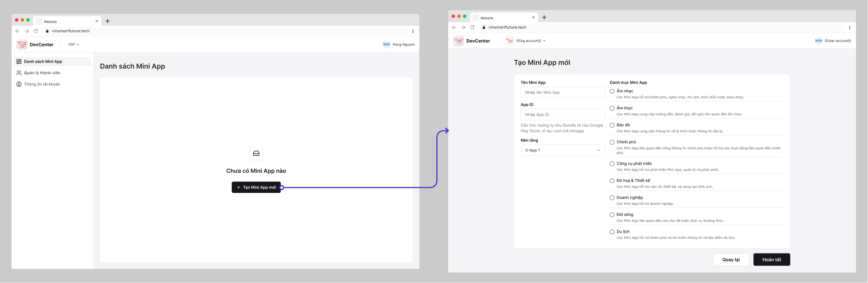Open browser menu dots in right window
The image size is (868, 283).
coord(849,27)
